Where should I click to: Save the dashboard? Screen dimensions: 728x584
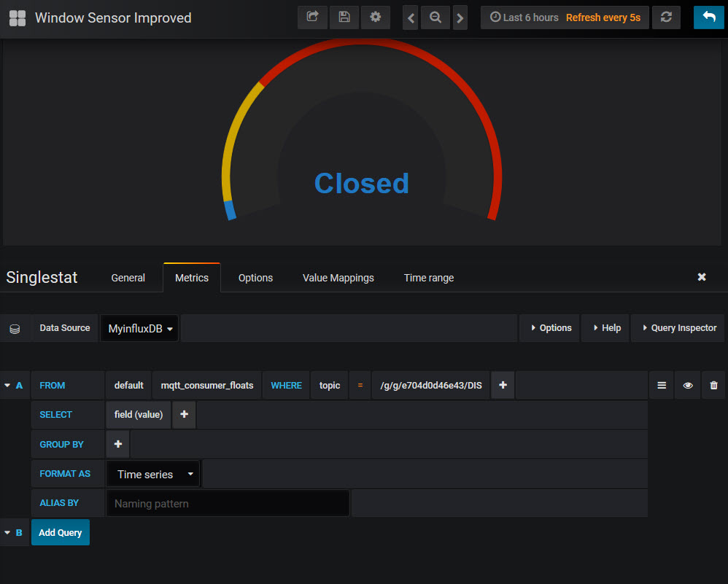pyautogui.click(x=344, y=17)
